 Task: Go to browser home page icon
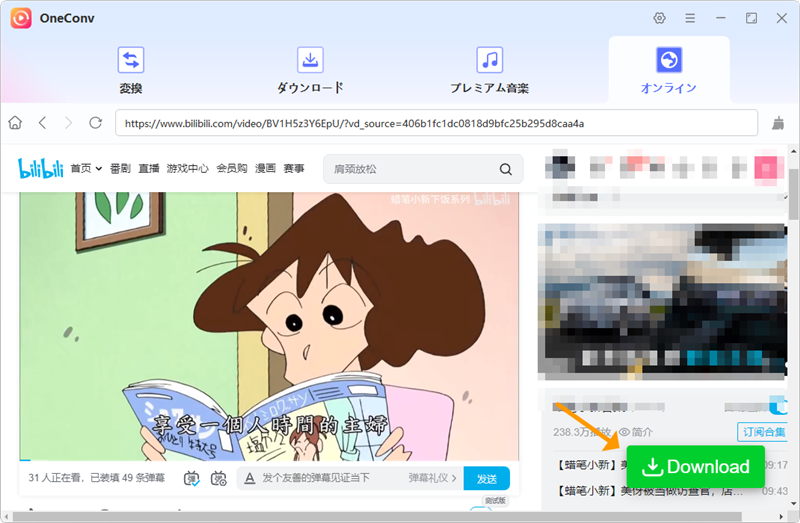click(x=15, y=123)
